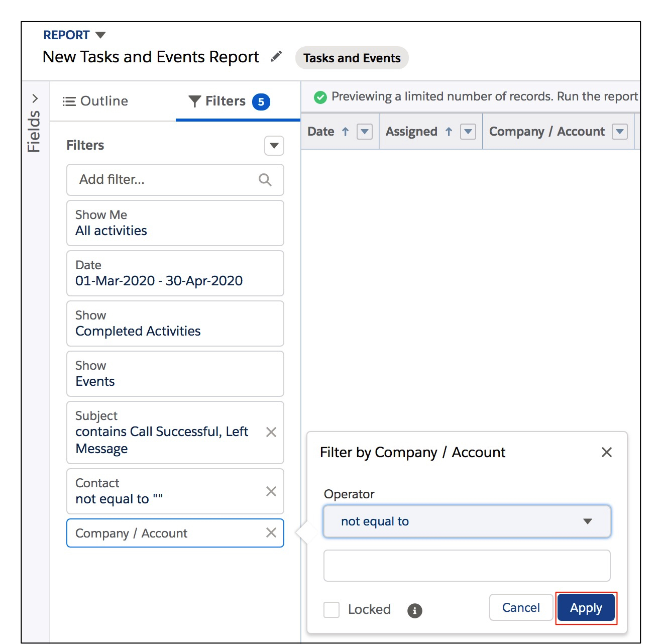Close the Filter by Company / Account dialog
The height and width of the screenshot is (644, 662).
pyautogui.click(x=606, y=452)
